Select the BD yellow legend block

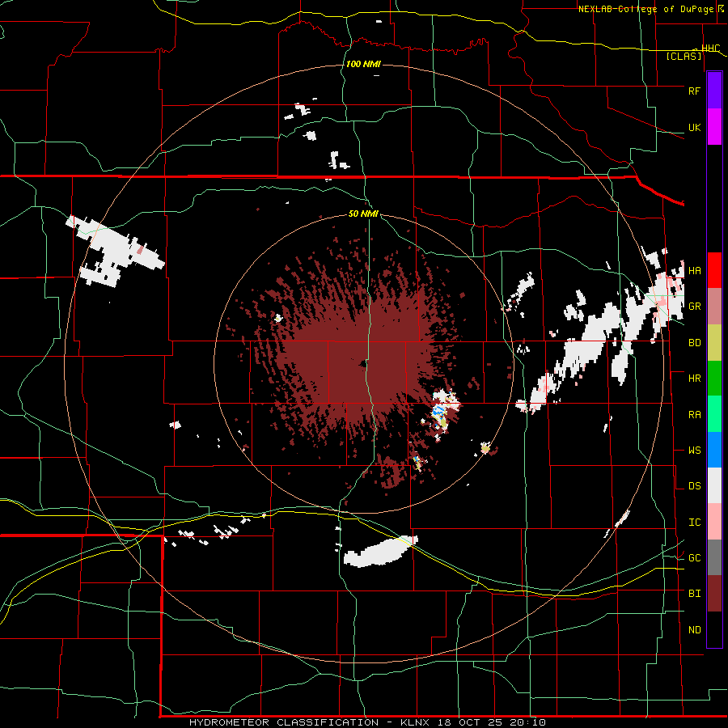tap(714, 343)
